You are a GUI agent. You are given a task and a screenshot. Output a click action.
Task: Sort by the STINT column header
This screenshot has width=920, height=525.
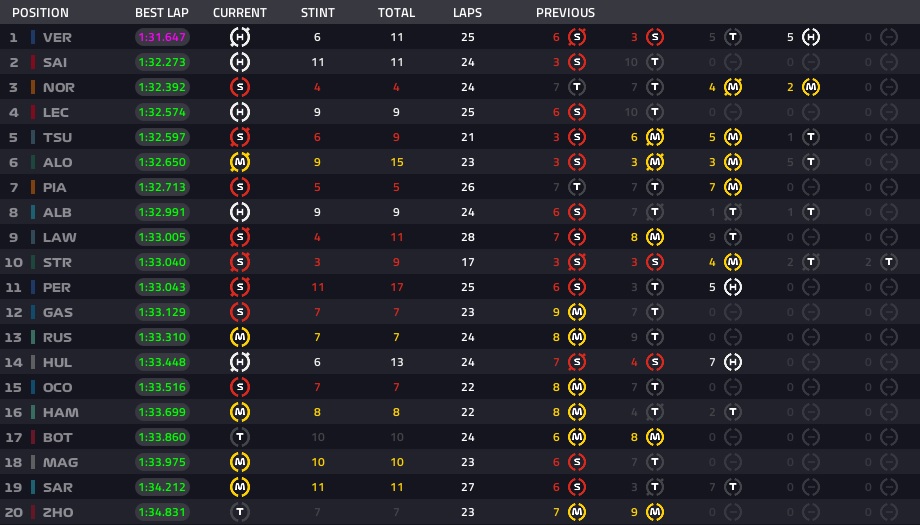click(317, 12)
